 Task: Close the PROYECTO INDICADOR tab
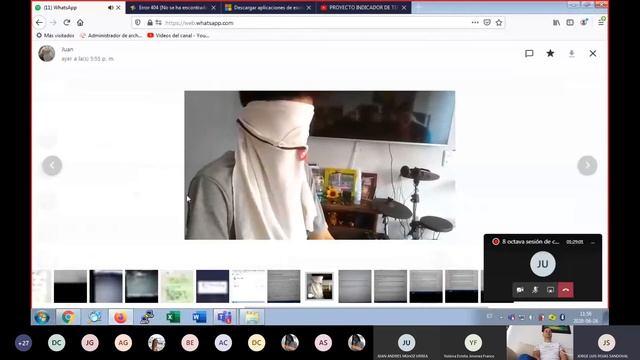coord(404,7)
